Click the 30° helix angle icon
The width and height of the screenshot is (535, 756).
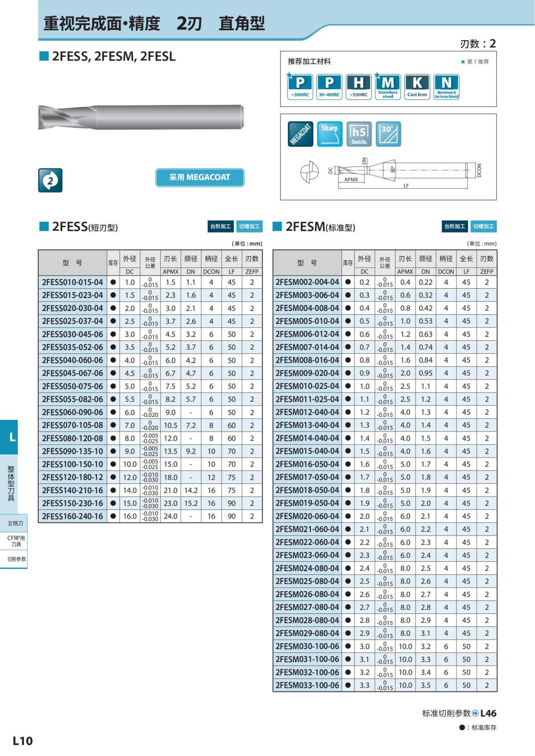pyautogui.click(x=388, y=134)
